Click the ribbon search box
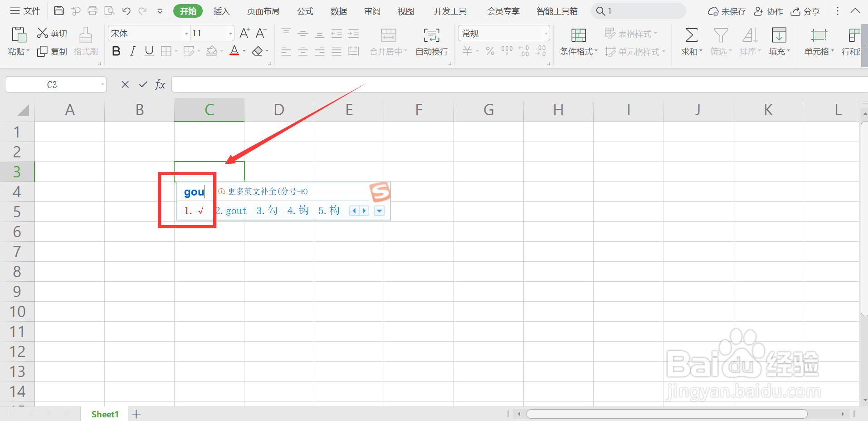The image size is (868, 421). (639, 11)
